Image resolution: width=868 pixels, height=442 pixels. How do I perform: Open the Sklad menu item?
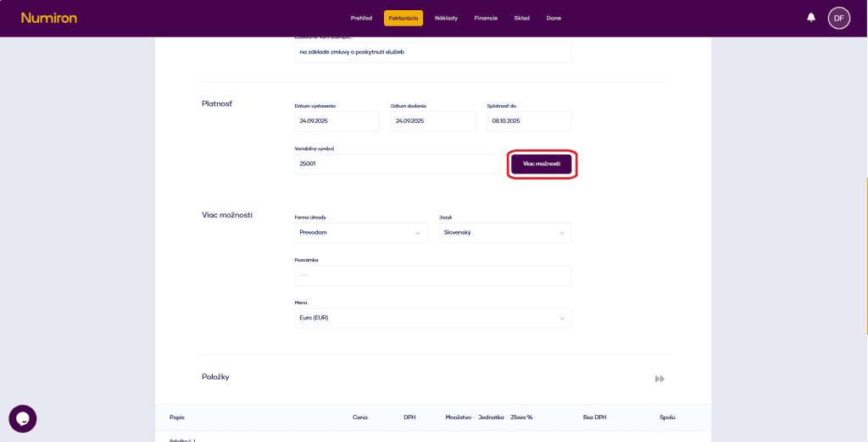coord(521,18)
